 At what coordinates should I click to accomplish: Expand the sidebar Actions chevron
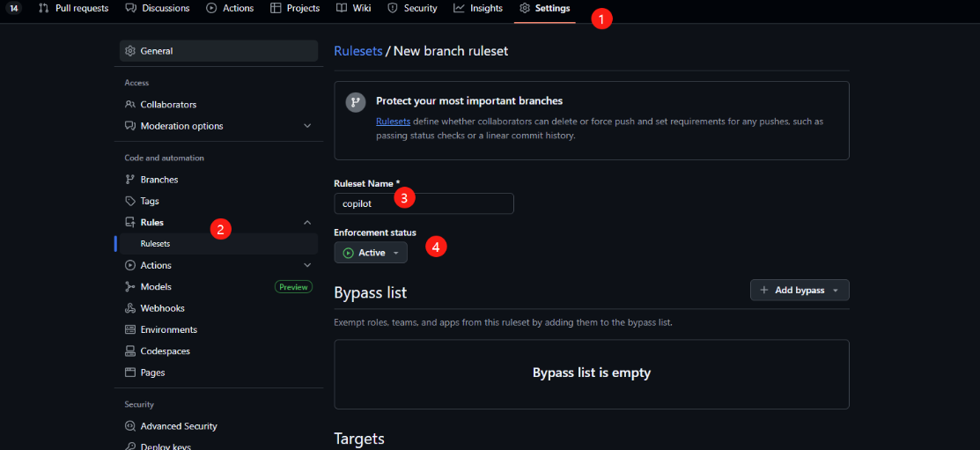point(307,265)
